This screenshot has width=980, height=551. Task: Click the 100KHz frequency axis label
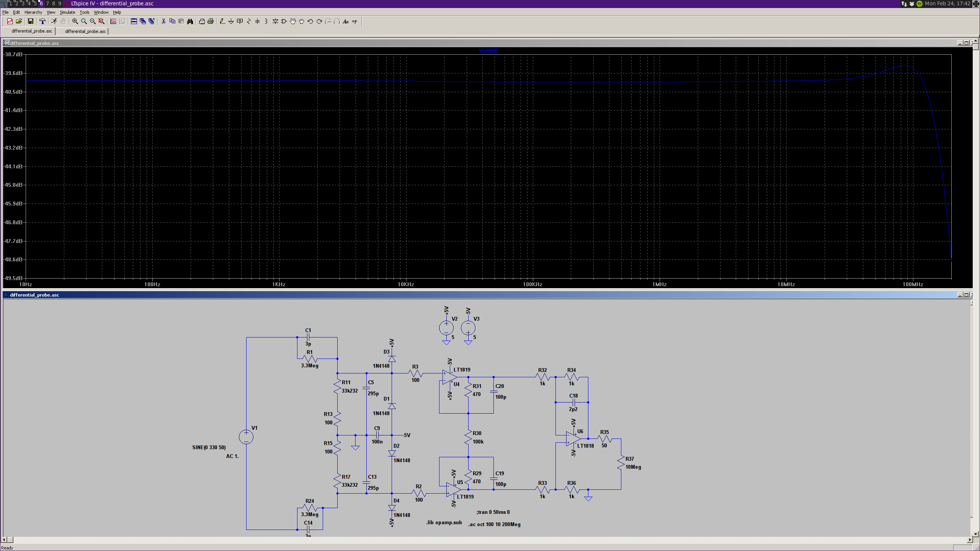click(x=532, y=284)
